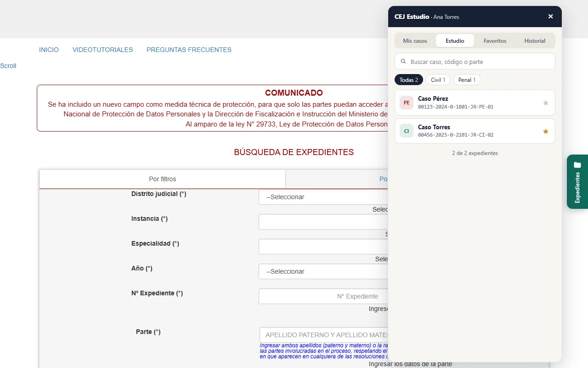Open the Favoritos tab
Viewport: 588px width, 368px height.
click(x=495, y=40)
